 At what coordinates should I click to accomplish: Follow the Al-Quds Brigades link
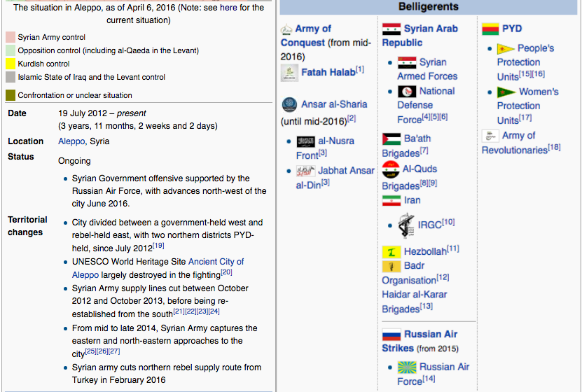point(410,178)
